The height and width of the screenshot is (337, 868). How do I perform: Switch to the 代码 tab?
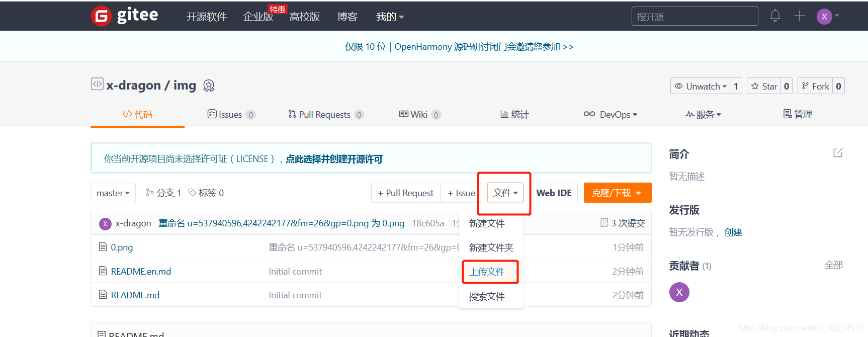point(137,114)
